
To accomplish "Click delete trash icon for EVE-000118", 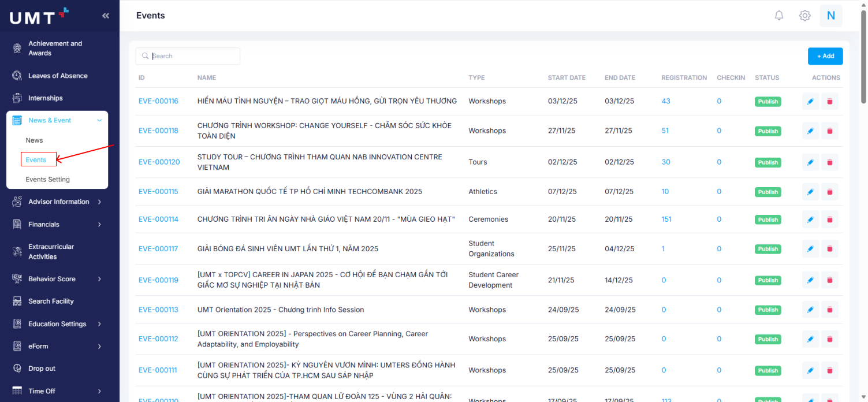I will click(x=830, y=131).
